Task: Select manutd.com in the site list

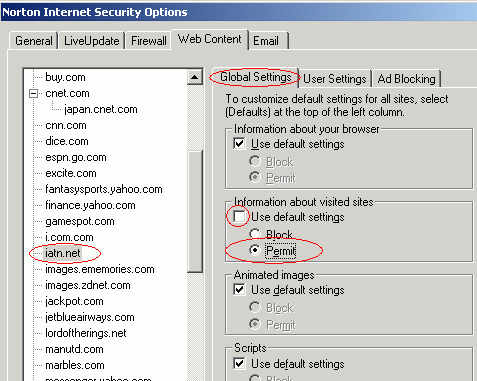Action: click(x=74, y=349)
